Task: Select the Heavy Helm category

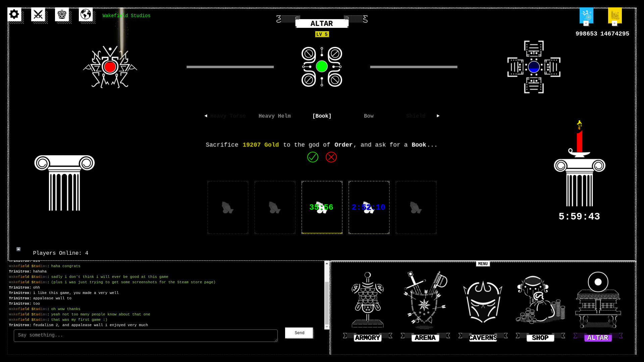Action: click(x=275, y=116)
